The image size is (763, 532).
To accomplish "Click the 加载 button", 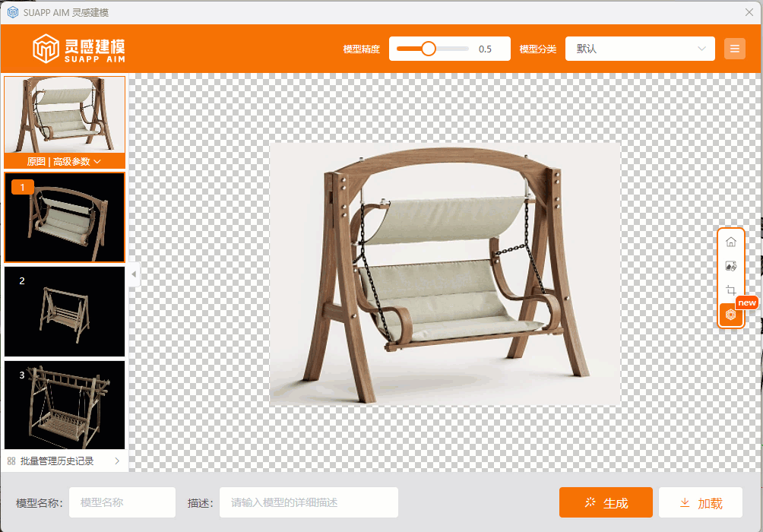I will pyautogui.click(x=700, y=503).
